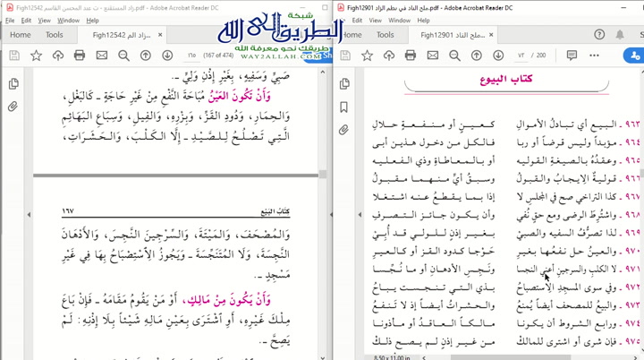644x360 pixels.
Task: Click star icon in right window toolbar
Action: (x=368, y=56)
